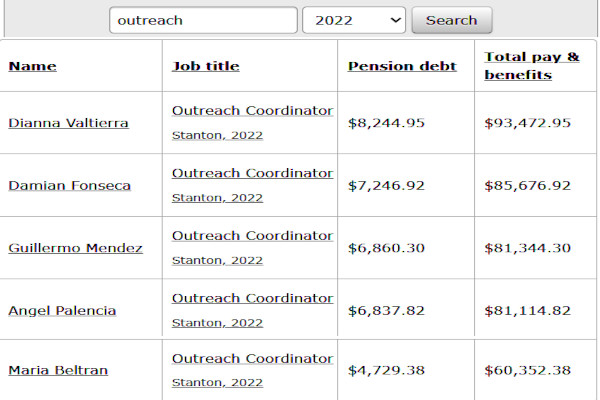Sort by Job title column header

[205, 66]
